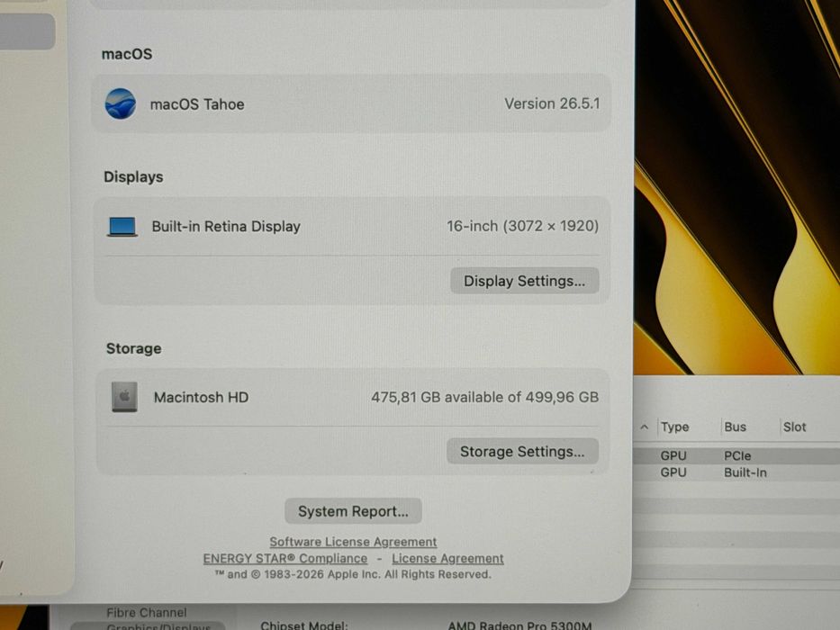Click the macOS Tahoe logo icon

pos(121,103)
